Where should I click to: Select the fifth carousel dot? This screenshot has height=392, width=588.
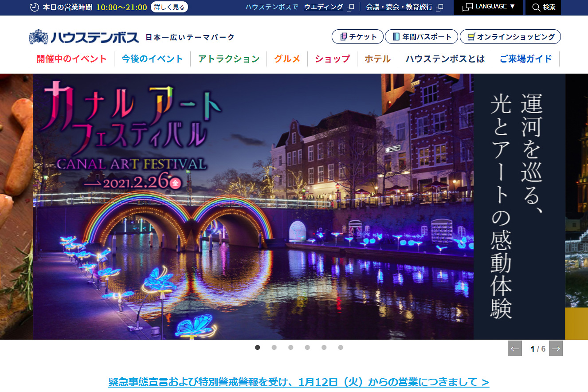[x=324, y=348]
